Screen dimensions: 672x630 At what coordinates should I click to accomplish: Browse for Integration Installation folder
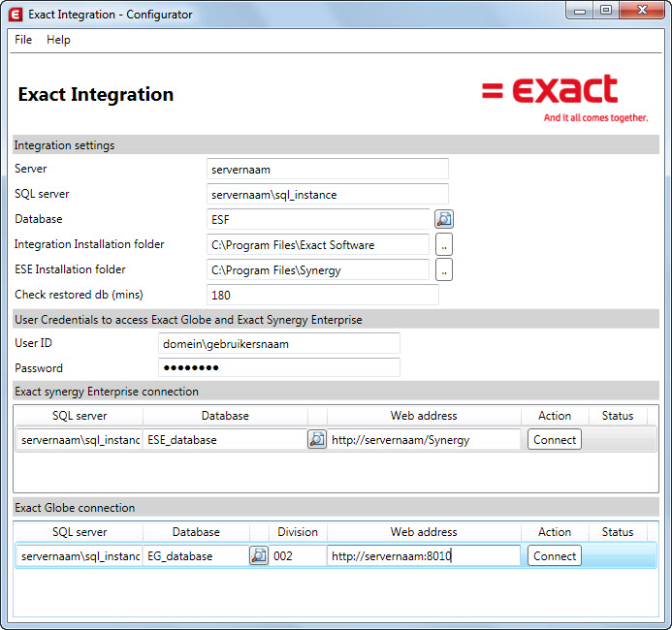pos(444,244)
